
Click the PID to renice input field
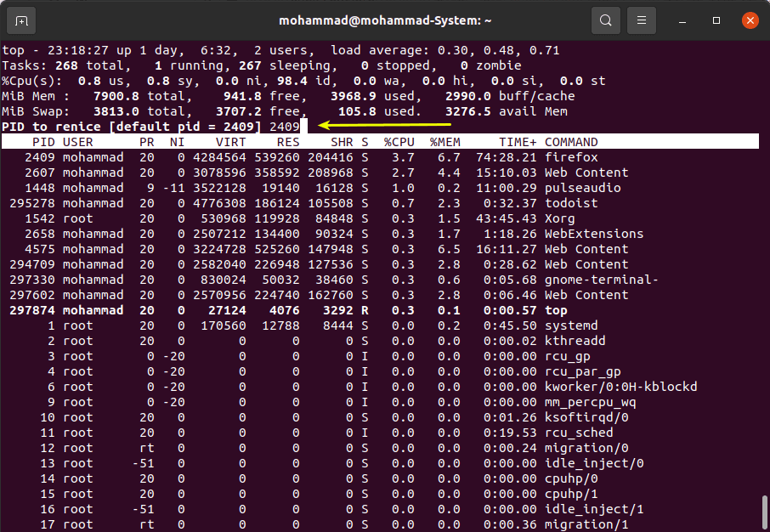286,127
